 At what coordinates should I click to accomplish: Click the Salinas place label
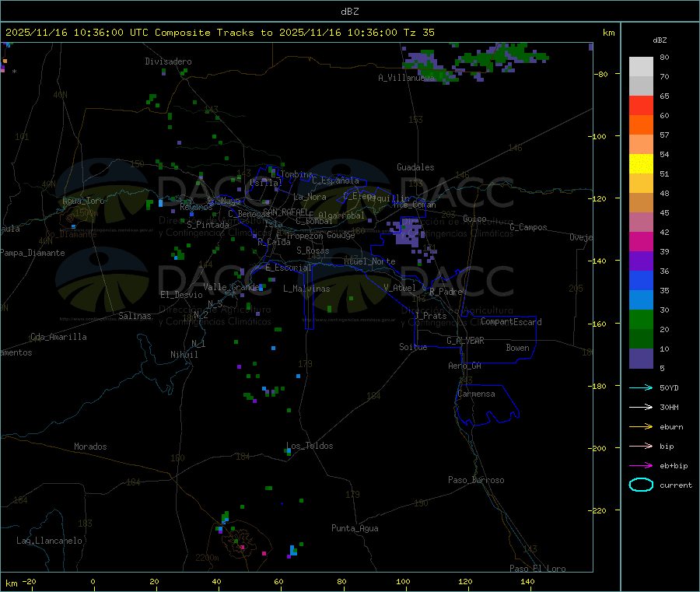coord(135,316)
